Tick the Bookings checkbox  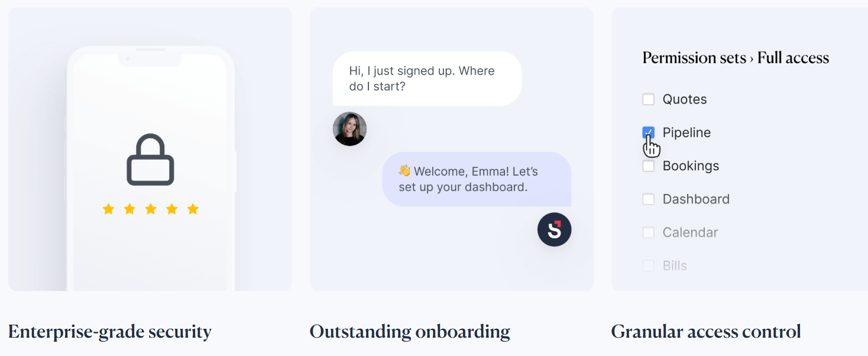(649, 166)
